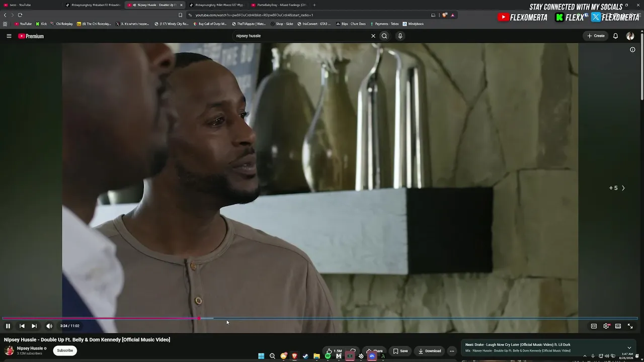Start voice search with the microphone
This screenshot has height=362, width=644.
pyautogui.click(x=400, y=36)
